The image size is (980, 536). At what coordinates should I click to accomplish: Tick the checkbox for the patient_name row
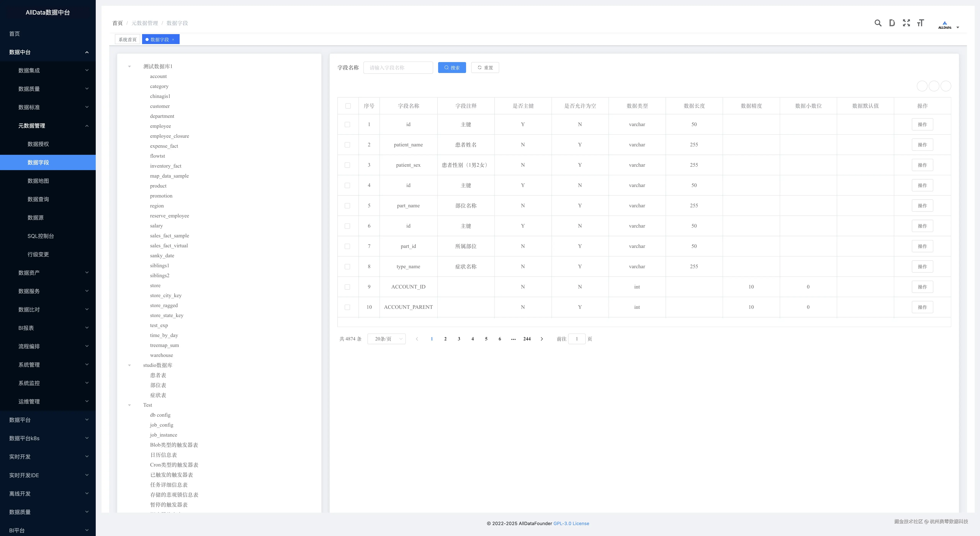[x=347, y=145]
